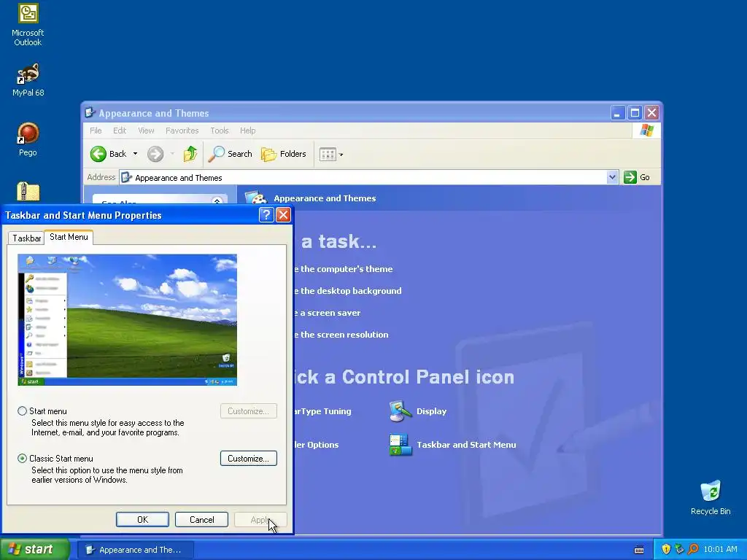747x560 pixels.
Task: Click the Views toolbar icon
Action: pos(328,155)
